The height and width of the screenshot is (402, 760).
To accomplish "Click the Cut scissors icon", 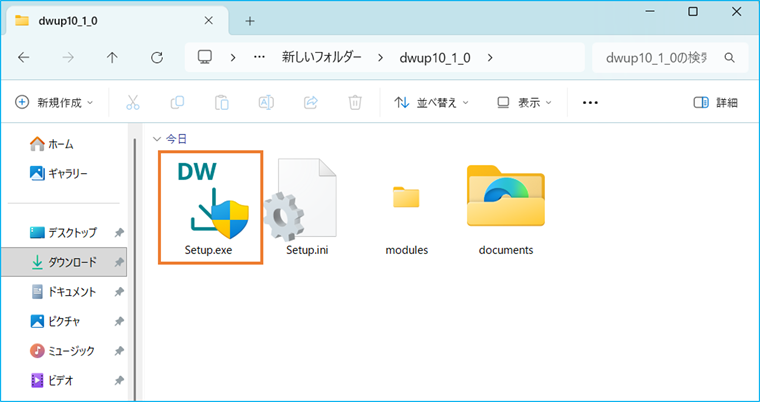I will 133,102.
